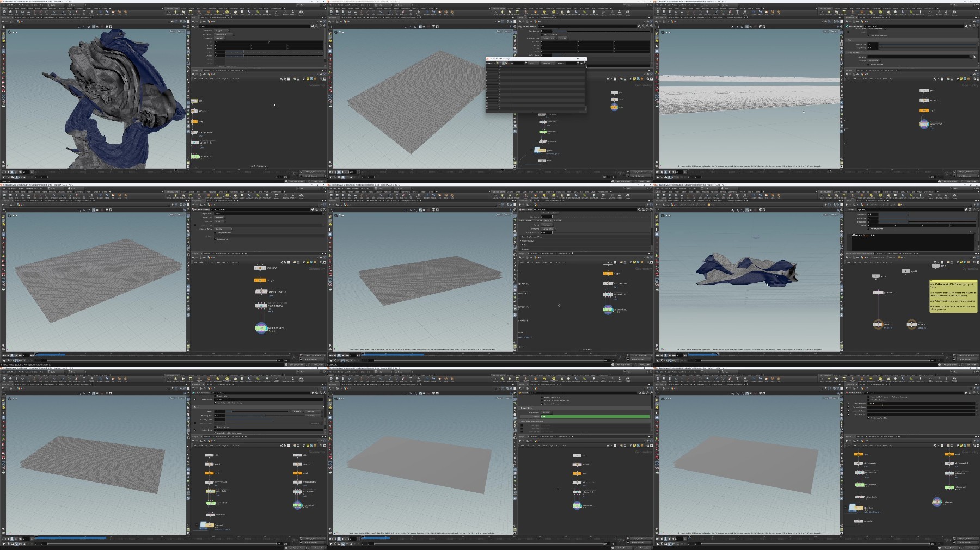Click play in the top-left Houdini window playbar
This screenshot has height=550, width=980.
point(16,172)
